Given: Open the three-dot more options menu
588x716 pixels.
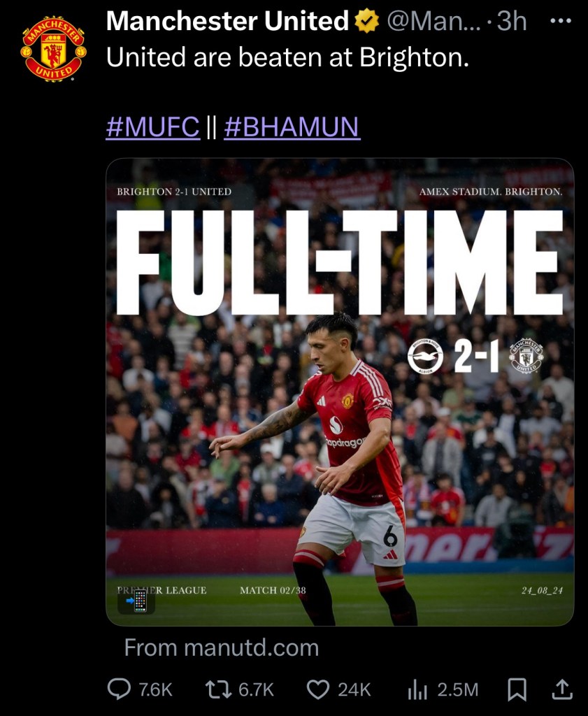Looking at the screenshot, I should [561, 21].
